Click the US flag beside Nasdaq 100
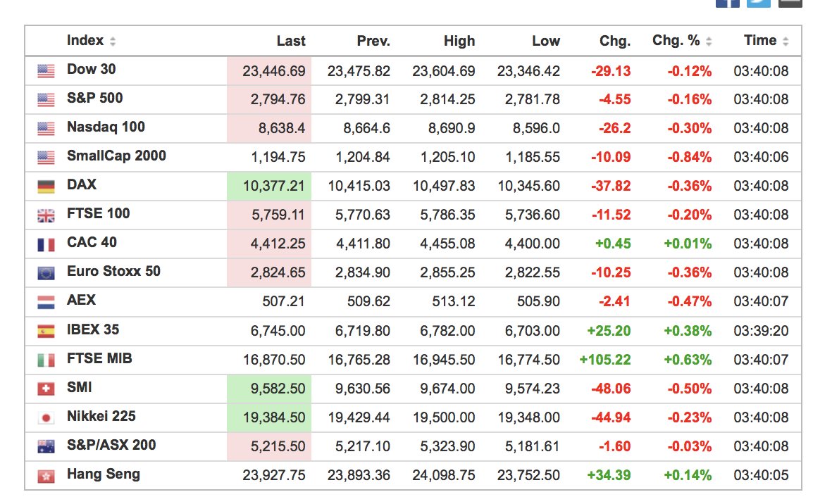Image resolution: width=813 pixels, height=504 pixels. coord(46,128)
